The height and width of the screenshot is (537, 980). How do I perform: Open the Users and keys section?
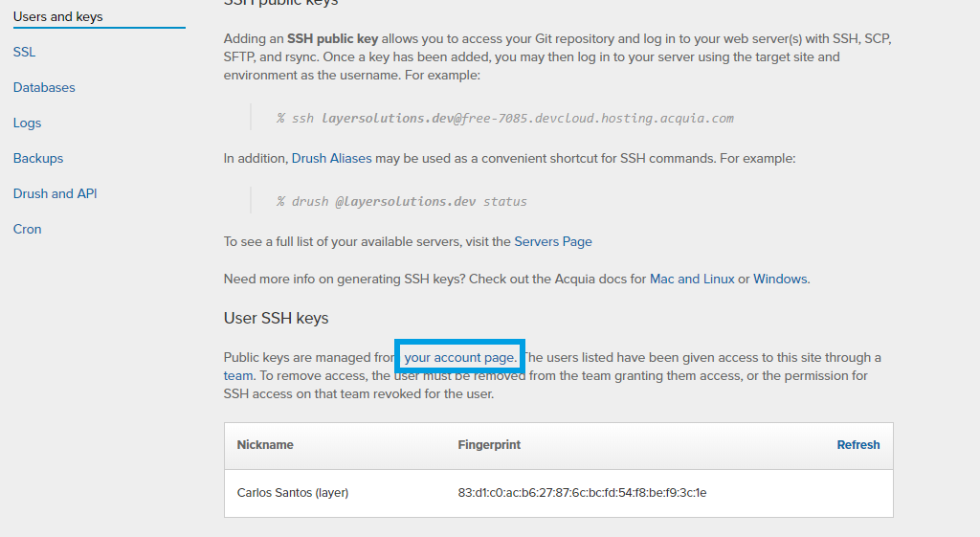pos(58,16)
